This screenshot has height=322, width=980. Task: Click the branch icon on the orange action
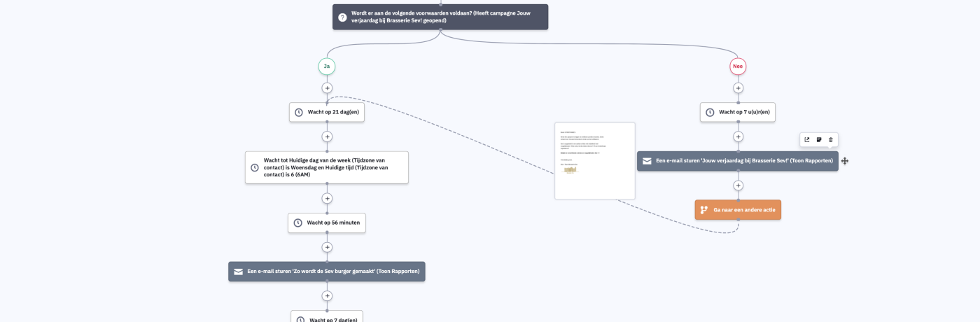[x=704, y=210]
